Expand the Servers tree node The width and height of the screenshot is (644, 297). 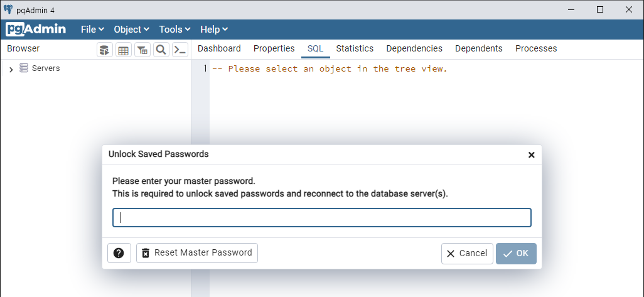pyautogui.click(x=11, y=69)
